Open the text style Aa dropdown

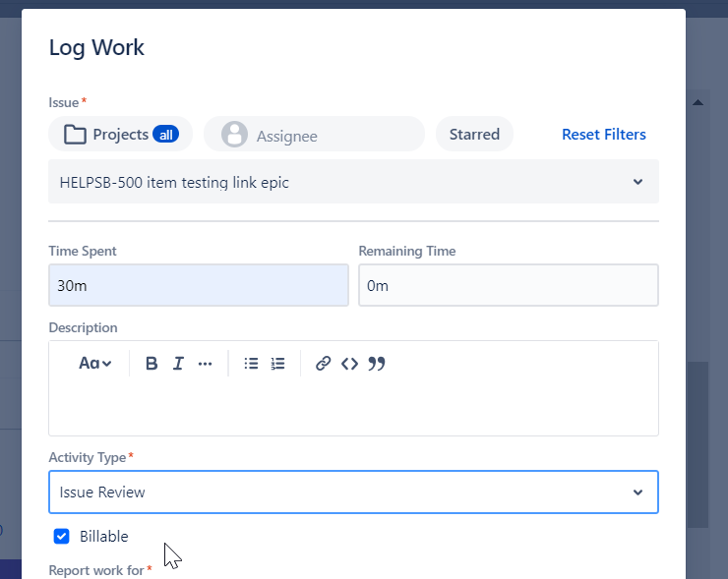[94, 364]
